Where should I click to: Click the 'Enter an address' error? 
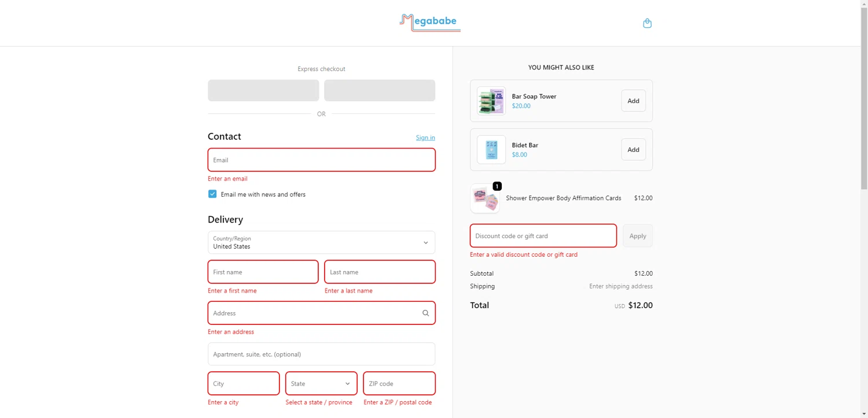(x=231, y=332)
